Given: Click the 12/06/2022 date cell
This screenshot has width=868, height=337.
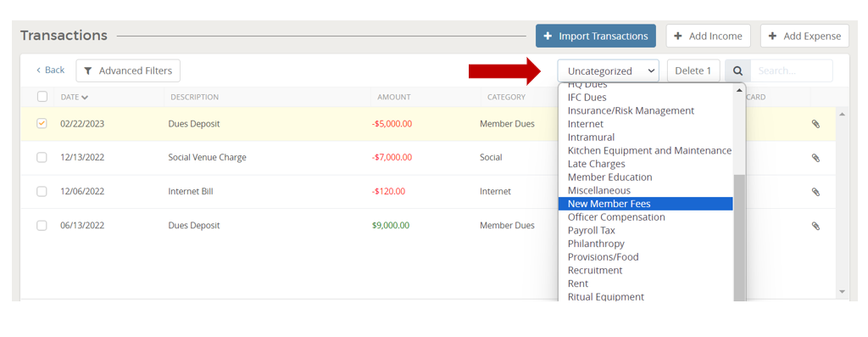Looking at the screenshot, I should point(82,191).
